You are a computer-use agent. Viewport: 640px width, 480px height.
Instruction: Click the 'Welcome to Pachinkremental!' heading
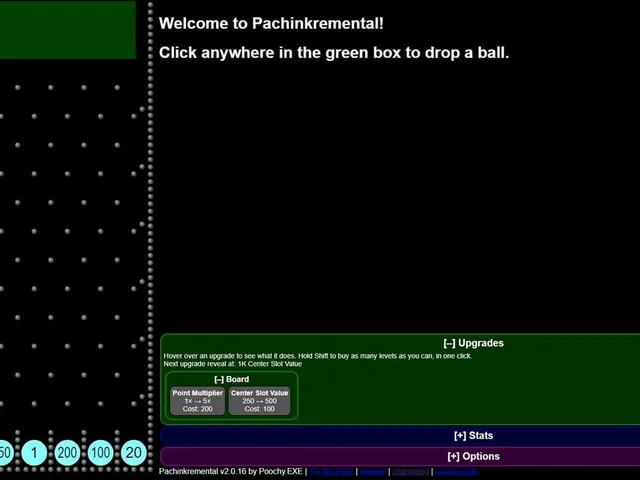point(271,23)
